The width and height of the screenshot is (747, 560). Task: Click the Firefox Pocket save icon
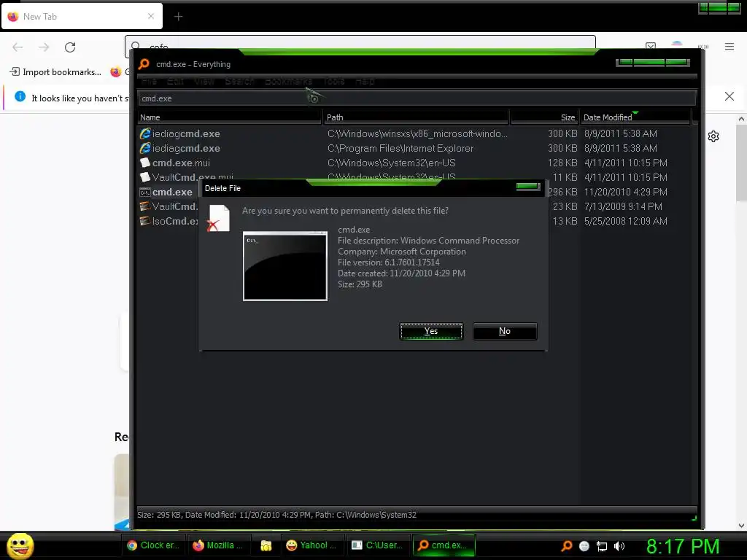(x=651, y=46)
